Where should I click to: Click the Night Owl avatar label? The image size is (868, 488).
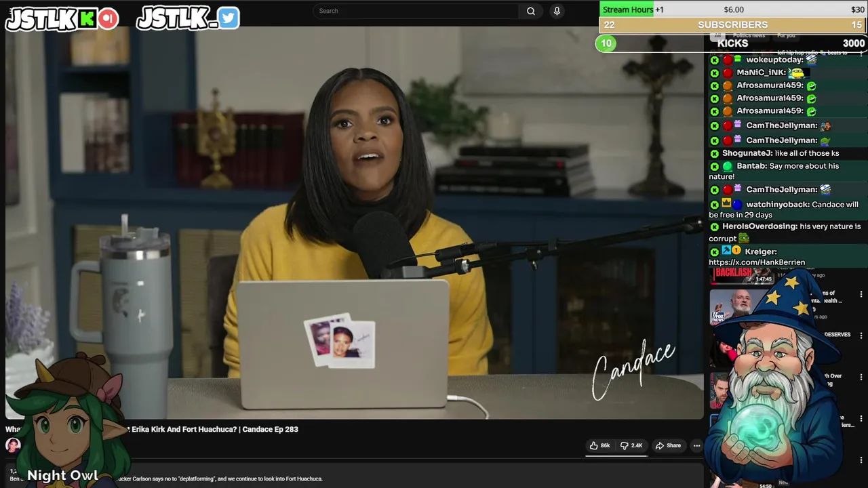(62, 475)
